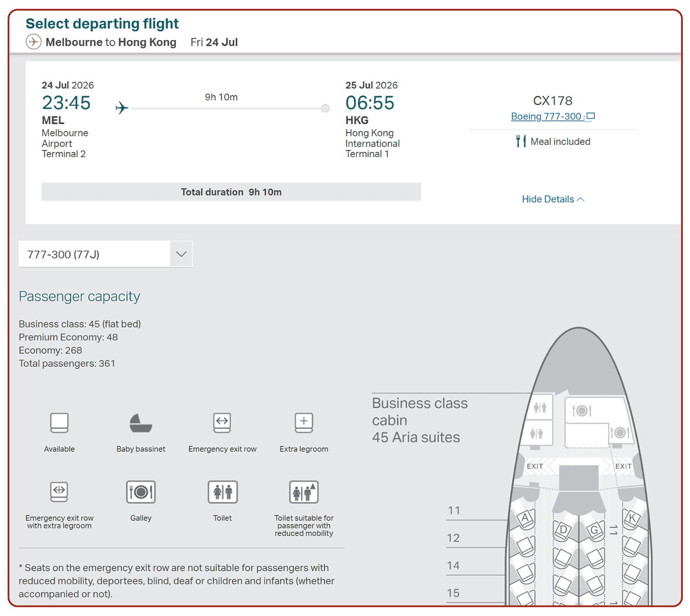Click the circled airplane icon beside Melbourne
This screenshot has height=616, width=690.
tap(33, 42)
